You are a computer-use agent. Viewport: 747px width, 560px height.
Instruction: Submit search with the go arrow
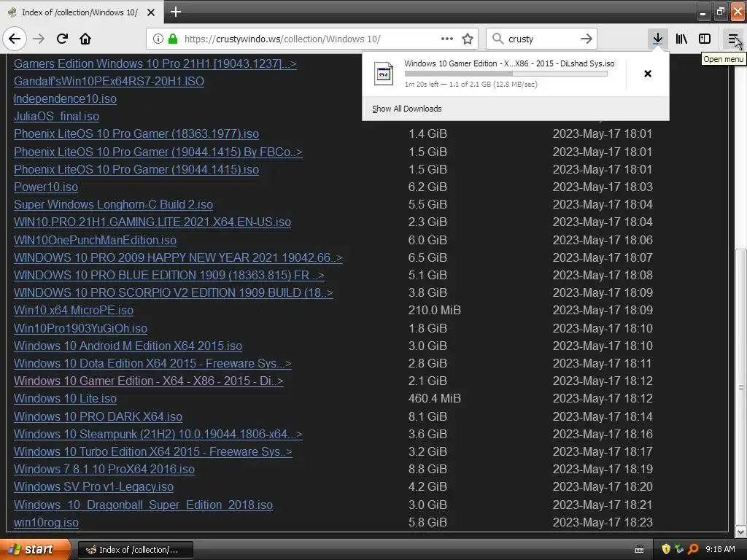587,39
